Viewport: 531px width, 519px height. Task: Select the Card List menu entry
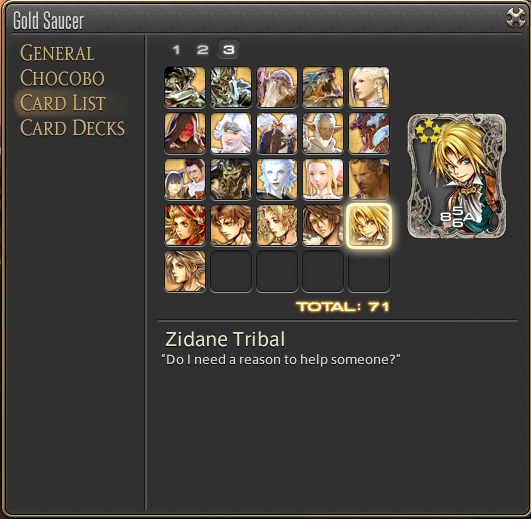(x=63, y=103)
